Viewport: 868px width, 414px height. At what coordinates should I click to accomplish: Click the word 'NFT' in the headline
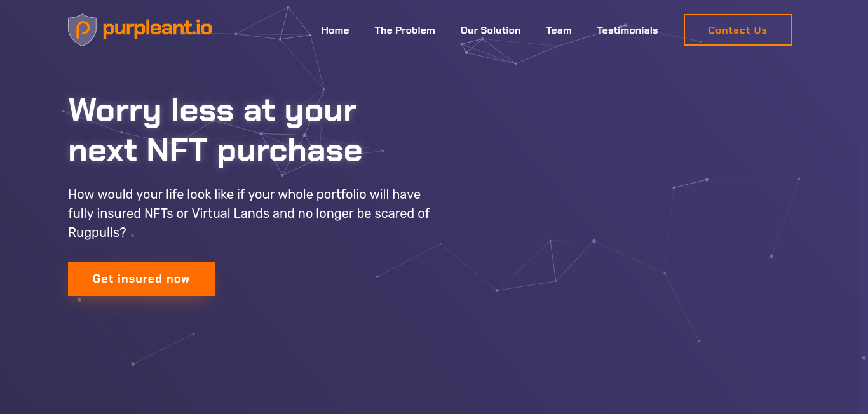177,151
